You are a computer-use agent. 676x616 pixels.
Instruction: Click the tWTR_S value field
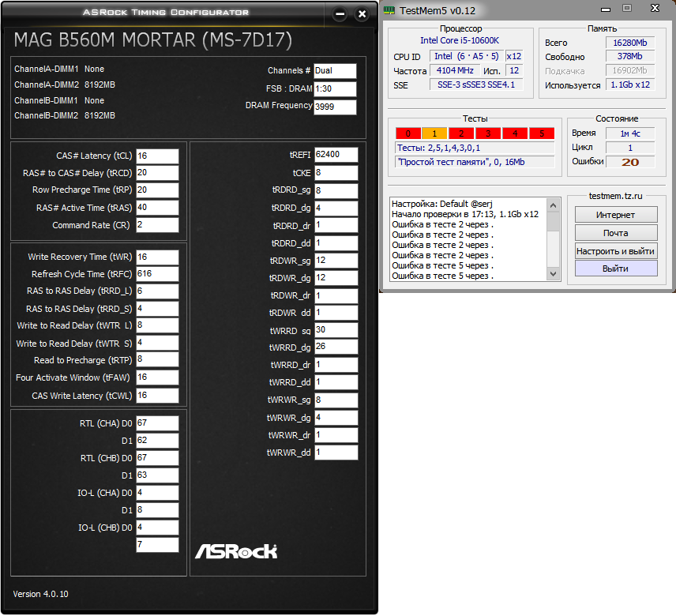coord(157,343)
